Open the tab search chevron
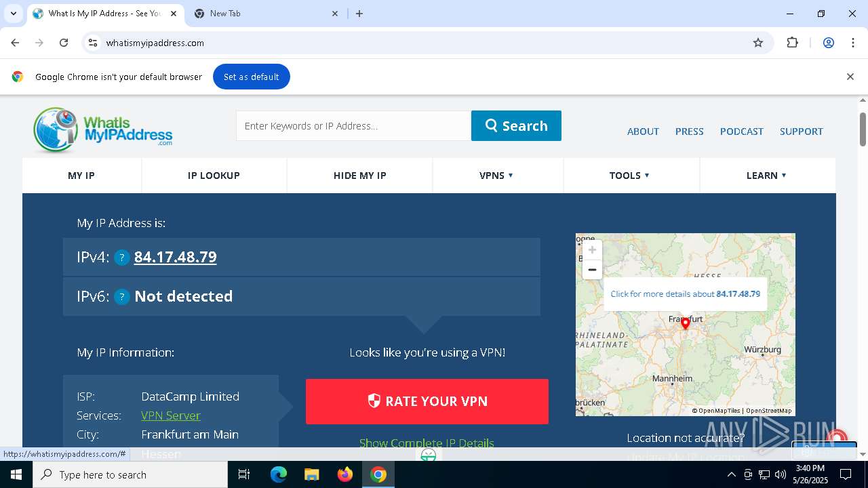 tap(13, 14)
